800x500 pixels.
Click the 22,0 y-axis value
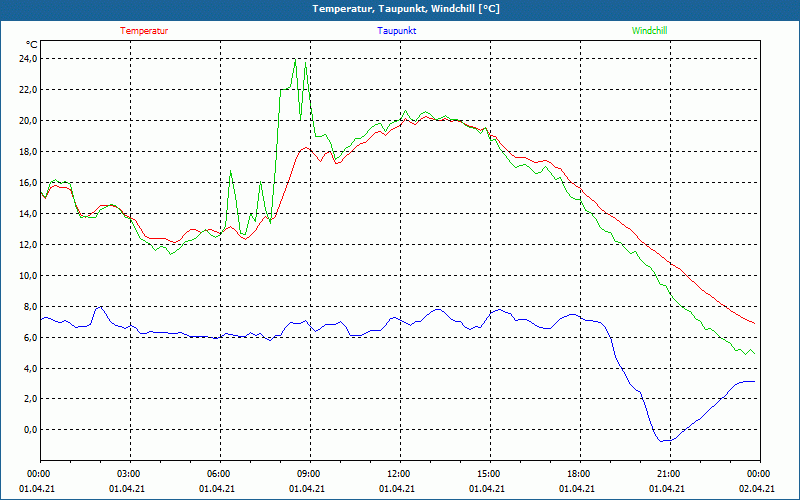point(28,90)
